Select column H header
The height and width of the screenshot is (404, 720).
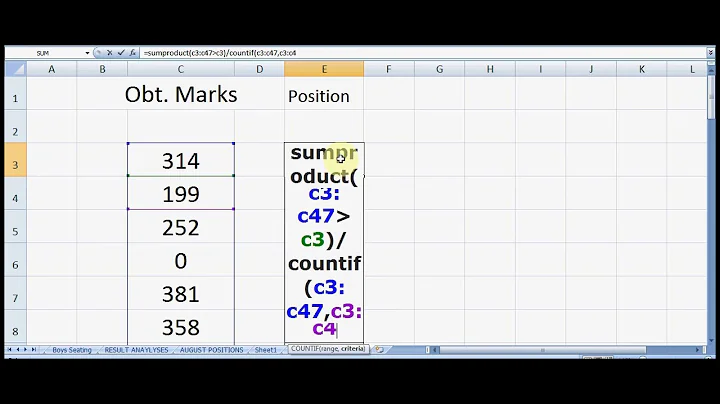tap(490, 69)
